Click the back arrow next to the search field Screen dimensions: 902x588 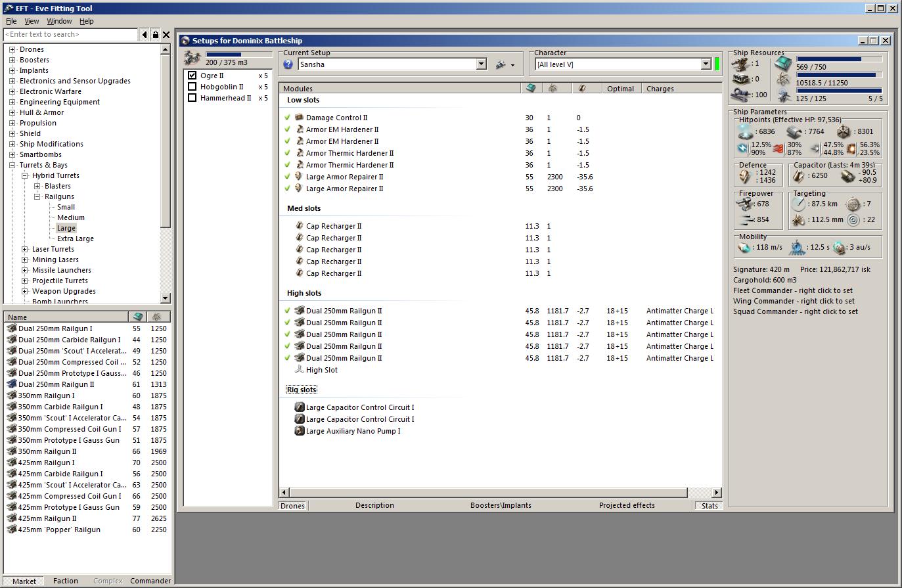click(x=145, y=35)
